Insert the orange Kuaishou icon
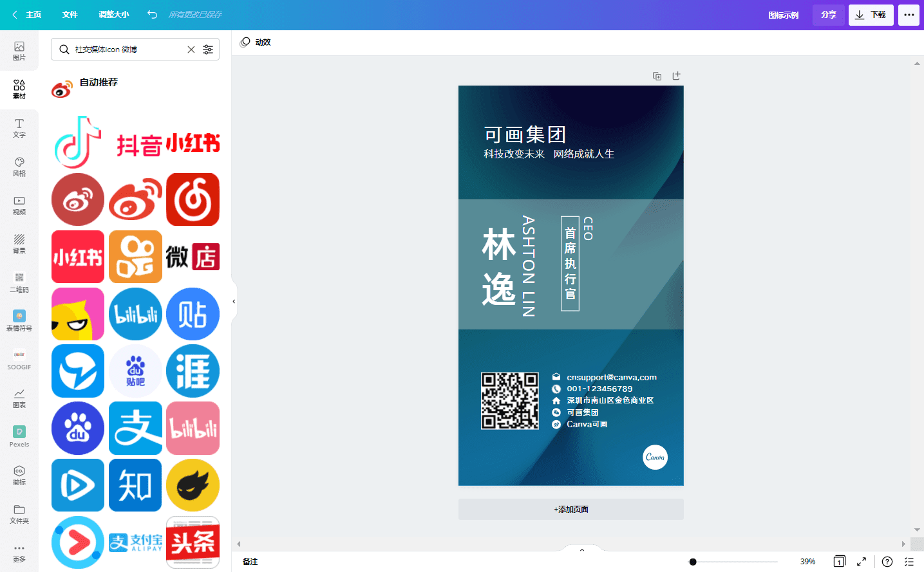This screenshot has height=572, width=924. click(135, 257)
